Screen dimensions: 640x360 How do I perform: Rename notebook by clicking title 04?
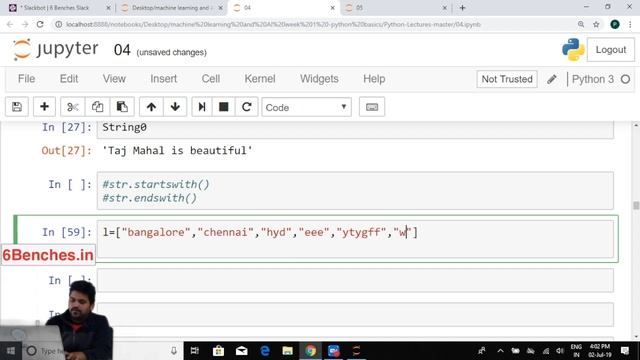coord(122,50)
